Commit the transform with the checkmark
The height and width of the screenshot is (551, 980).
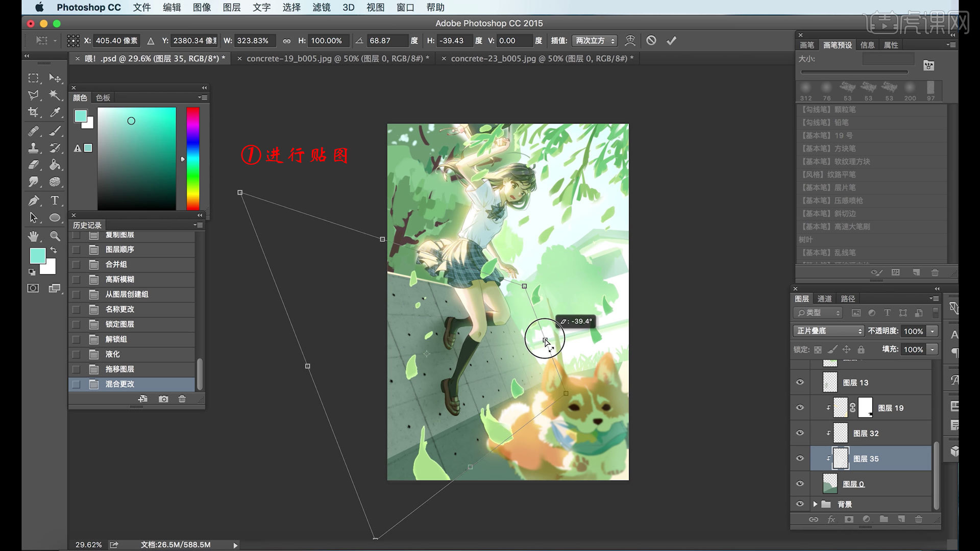(671, 40)
